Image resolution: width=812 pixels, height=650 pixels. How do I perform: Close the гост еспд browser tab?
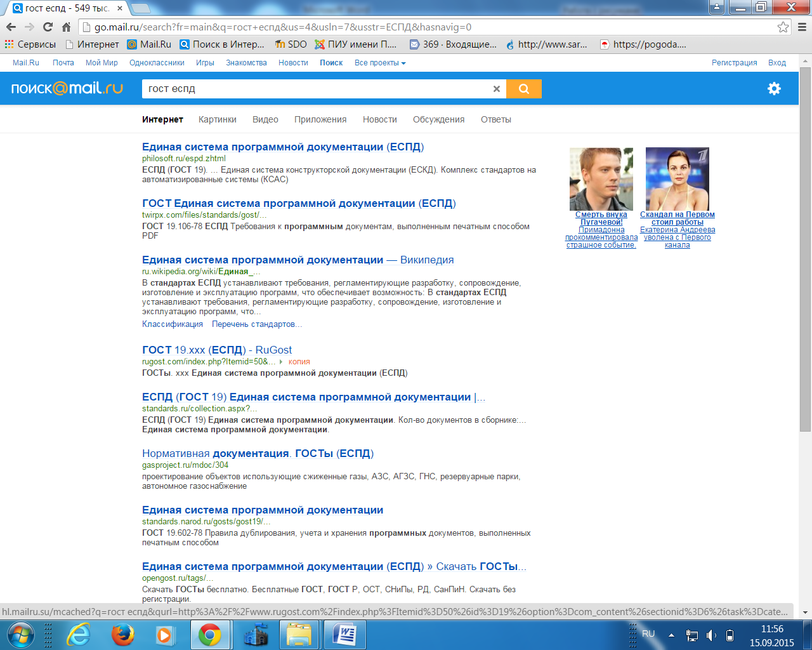tap(120, 8)
